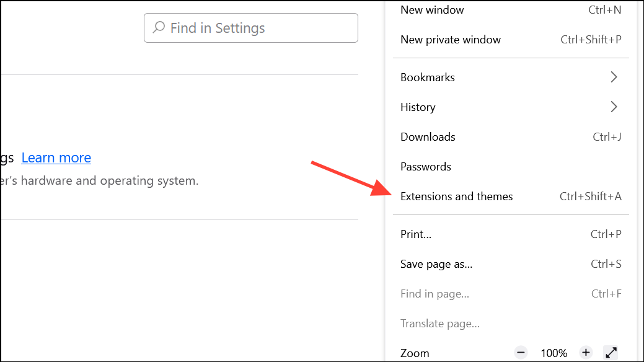
Task: Select the History menu label
Action: [x=418, y=107]
